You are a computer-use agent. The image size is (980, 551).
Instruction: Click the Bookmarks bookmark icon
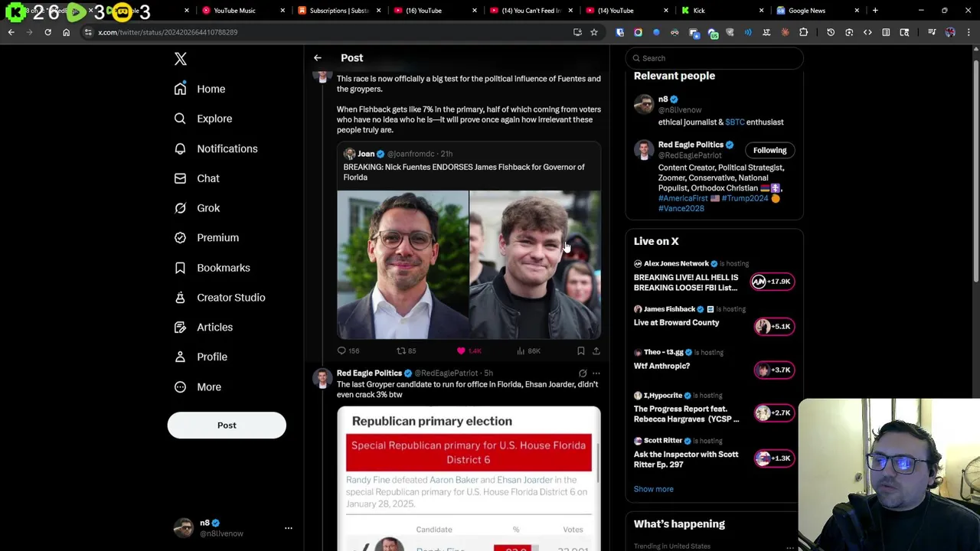pos(180,268)
